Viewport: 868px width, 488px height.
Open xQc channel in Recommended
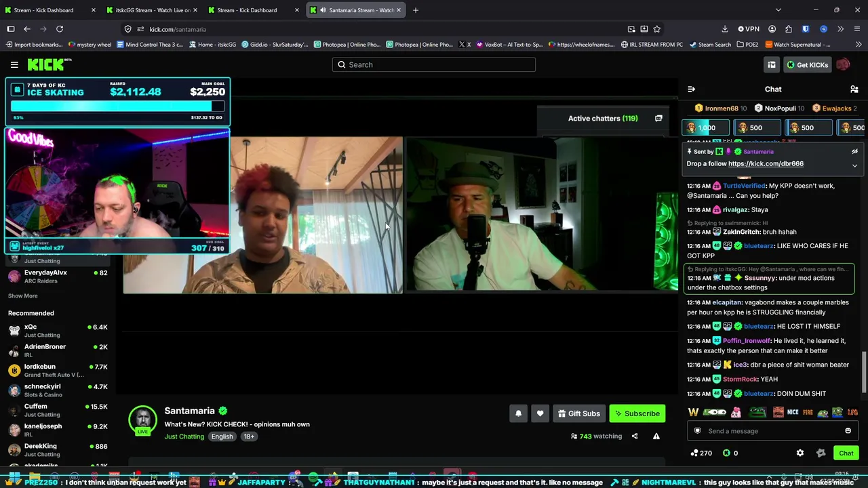[x=58, y=331]
